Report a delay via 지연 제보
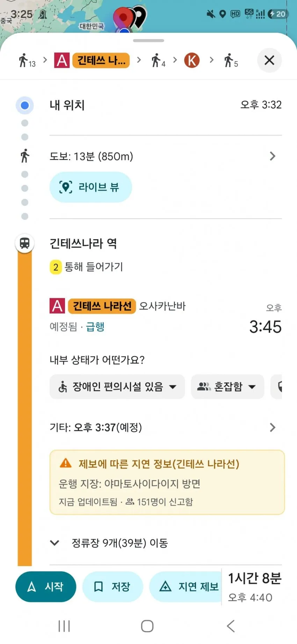Viewport: 297px width, 644px height. tap(186, 587)
